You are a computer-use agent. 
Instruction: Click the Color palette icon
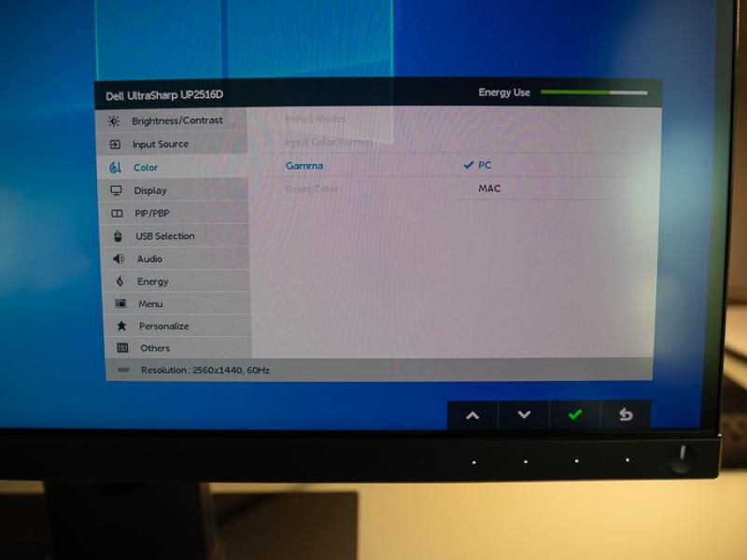(115, 167)
